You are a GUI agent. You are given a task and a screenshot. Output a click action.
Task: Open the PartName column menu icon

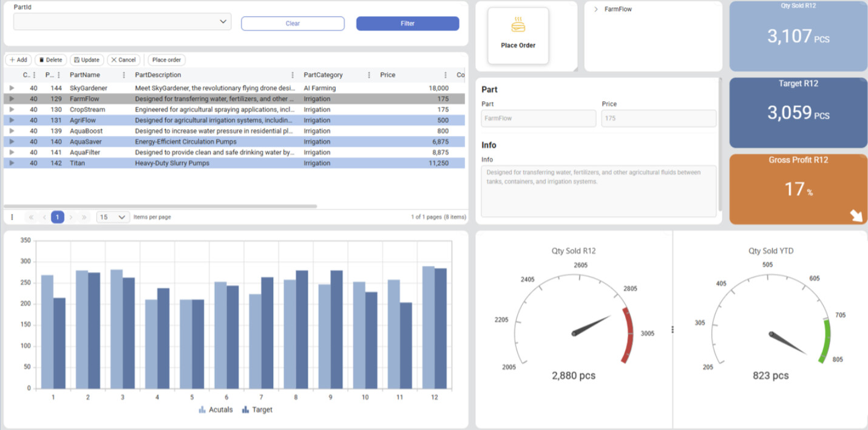[124, 75]
